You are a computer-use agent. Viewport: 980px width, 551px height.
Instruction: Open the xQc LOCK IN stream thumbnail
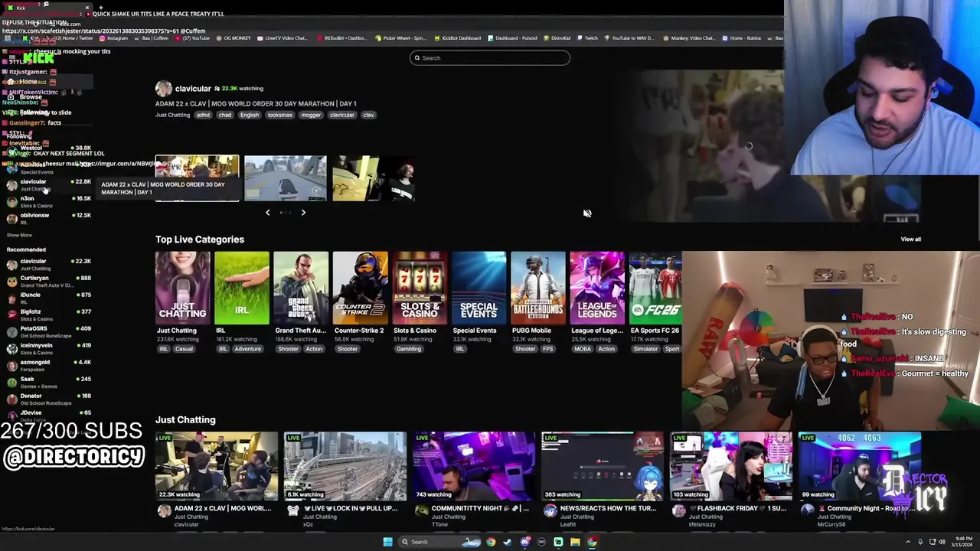coord(345,466)
